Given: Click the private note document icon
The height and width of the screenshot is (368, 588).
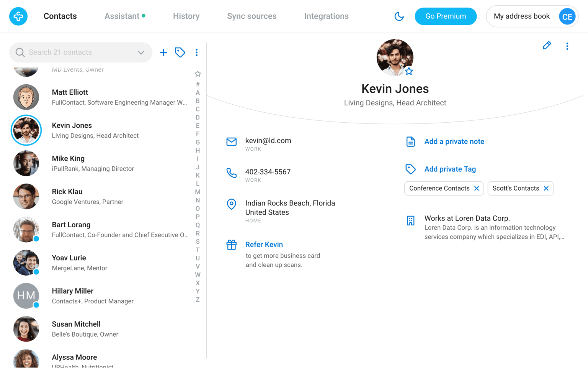Looking at the screenshot, I should [410, 141].
